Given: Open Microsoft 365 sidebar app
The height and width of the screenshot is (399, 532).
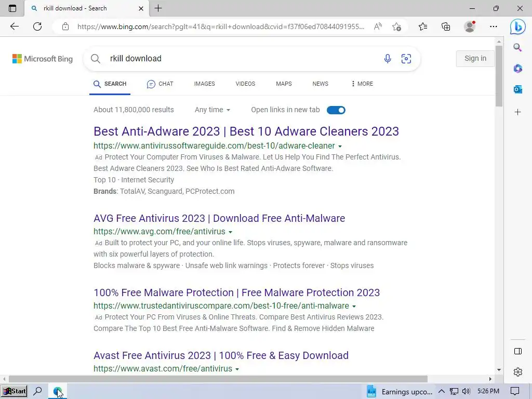Looking at the screenshot, I should click(x=518, y=69).
